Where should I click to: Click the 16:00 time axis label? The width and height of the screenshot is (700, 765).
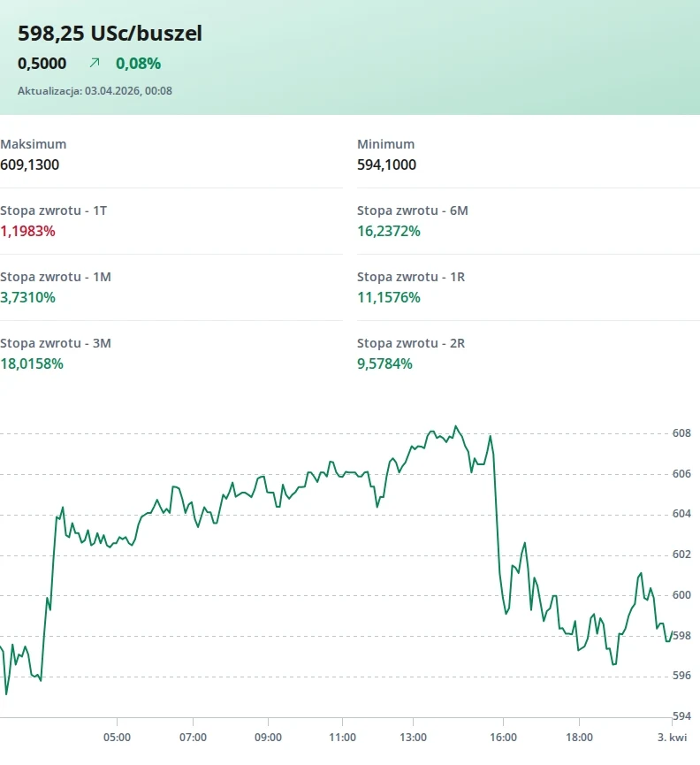coord(503,737)
